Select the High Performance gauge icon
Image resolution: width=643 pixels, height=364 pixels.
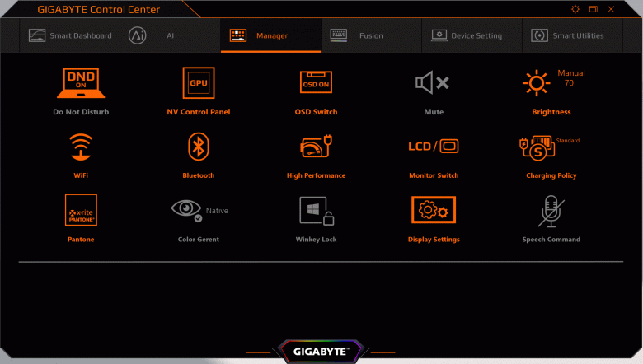[316, 146]
